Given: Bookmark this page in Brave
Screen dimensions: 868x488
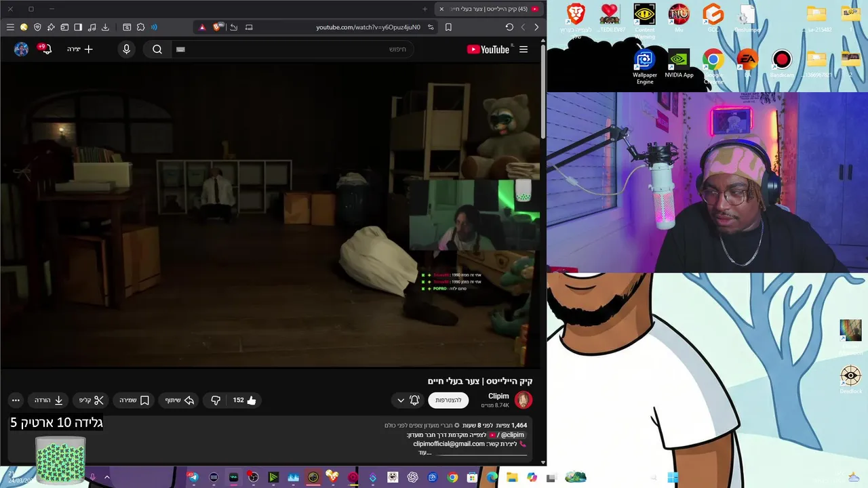Looking at the screenshot, I should click(x=448, y=27).
